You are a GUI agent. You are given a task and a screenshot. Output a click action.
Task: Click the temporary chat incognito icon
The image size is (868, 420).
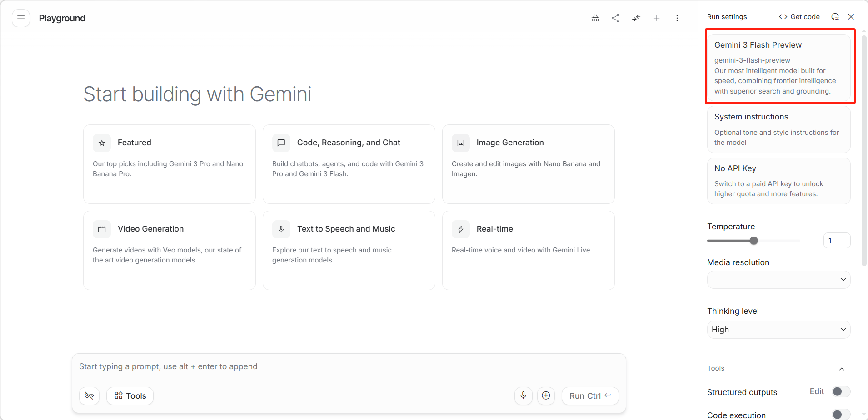(595, 18)
